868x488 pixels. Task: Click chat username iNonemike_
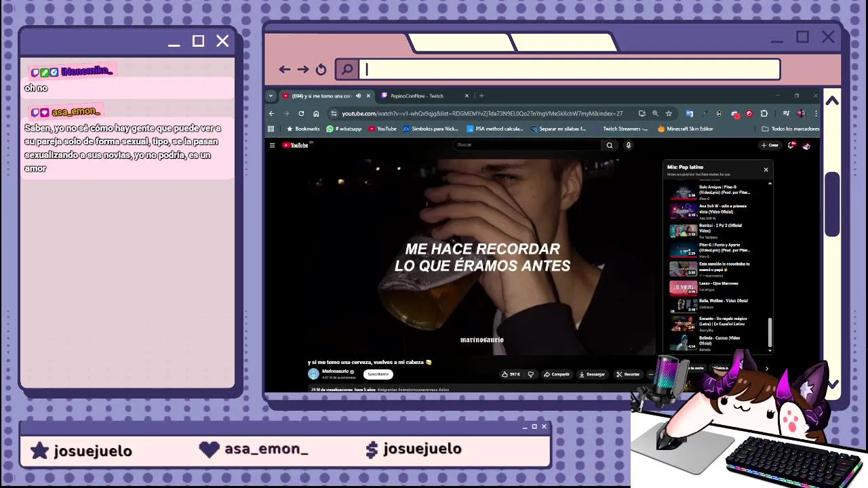pos(86,71)
